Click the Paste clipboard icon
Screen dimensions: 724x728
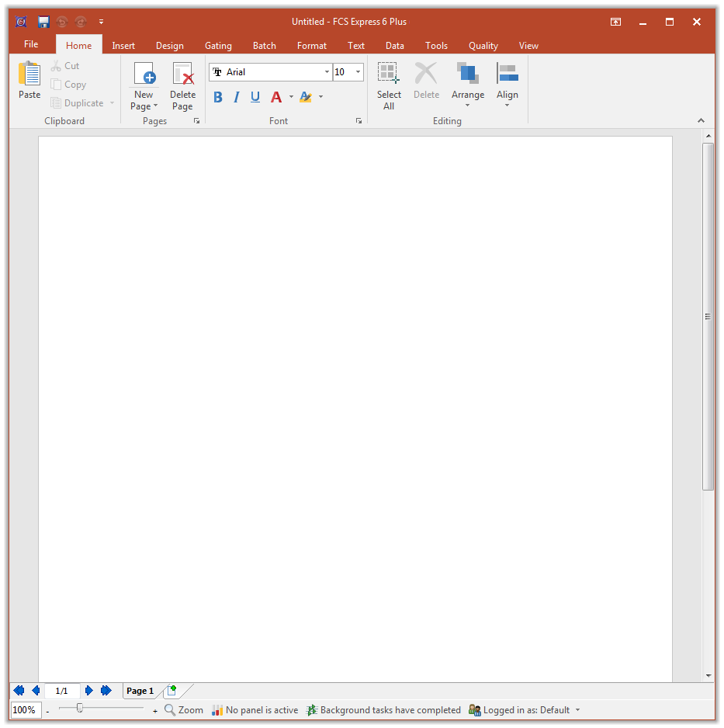29,75
